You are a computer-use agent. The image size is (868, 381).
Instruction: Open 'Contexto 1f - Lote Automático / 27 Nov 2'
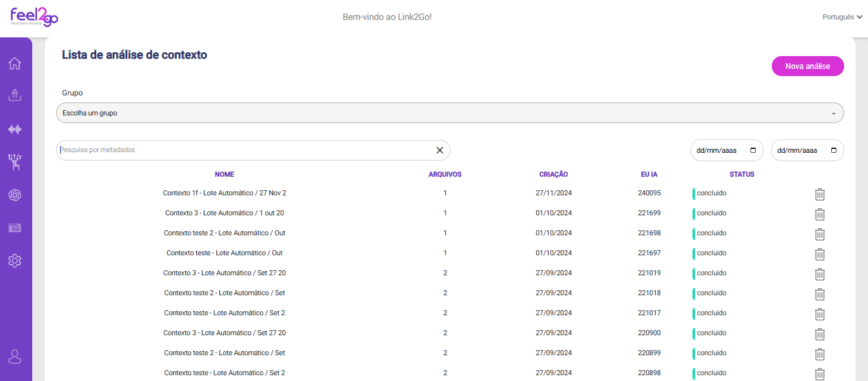click(225, 193)
